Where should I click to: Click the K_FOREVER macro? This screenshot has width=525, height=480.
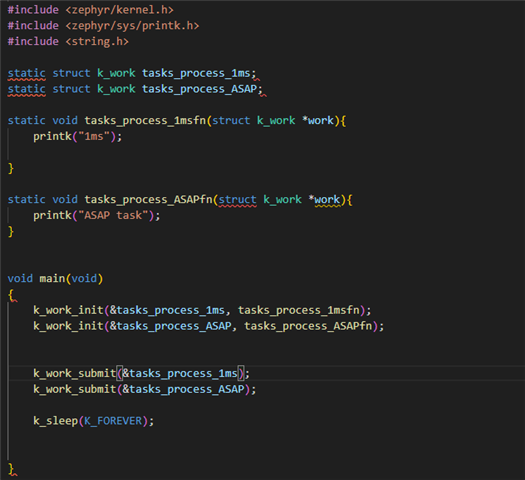[113, 421]
